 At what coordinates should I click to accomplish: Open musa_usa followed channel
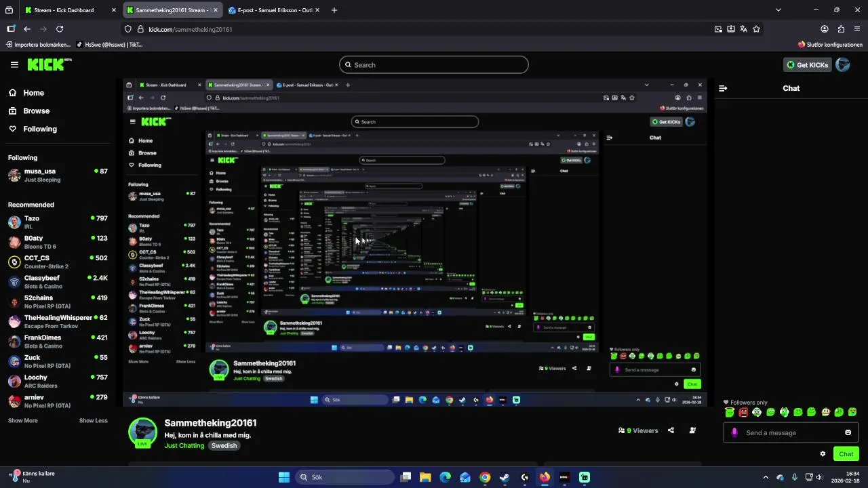click(x=58, y=176)
